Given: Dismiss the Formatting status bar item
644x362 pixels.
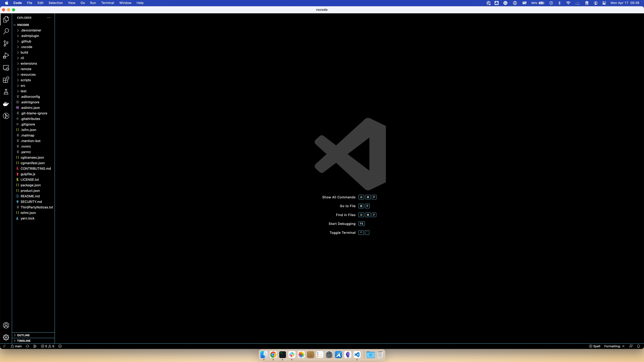Looking at the screenshot, I should 623,346.
